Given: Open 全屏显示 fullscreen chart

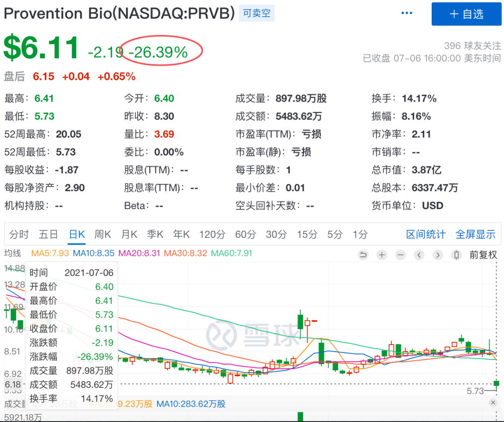Looking at the screenshot, I should click(x=476, y=235).
